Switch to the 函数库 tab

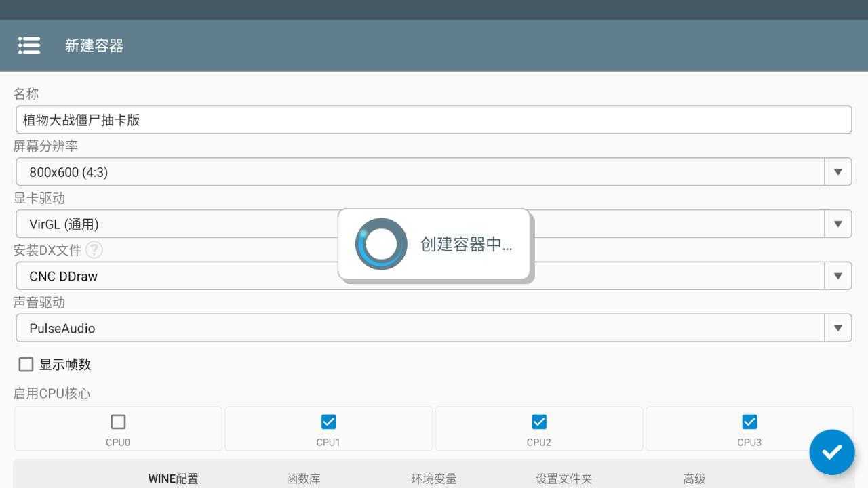point(303,479)
